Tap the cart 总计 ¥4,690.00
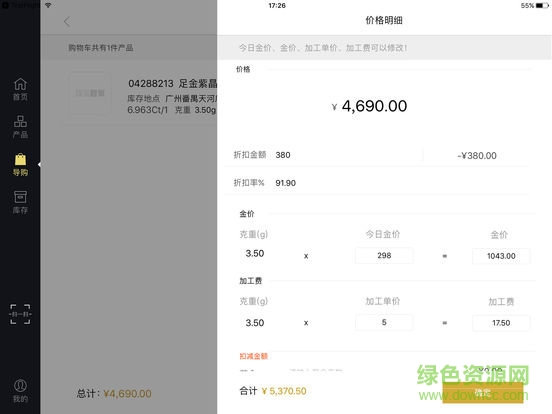 point(114,393)
